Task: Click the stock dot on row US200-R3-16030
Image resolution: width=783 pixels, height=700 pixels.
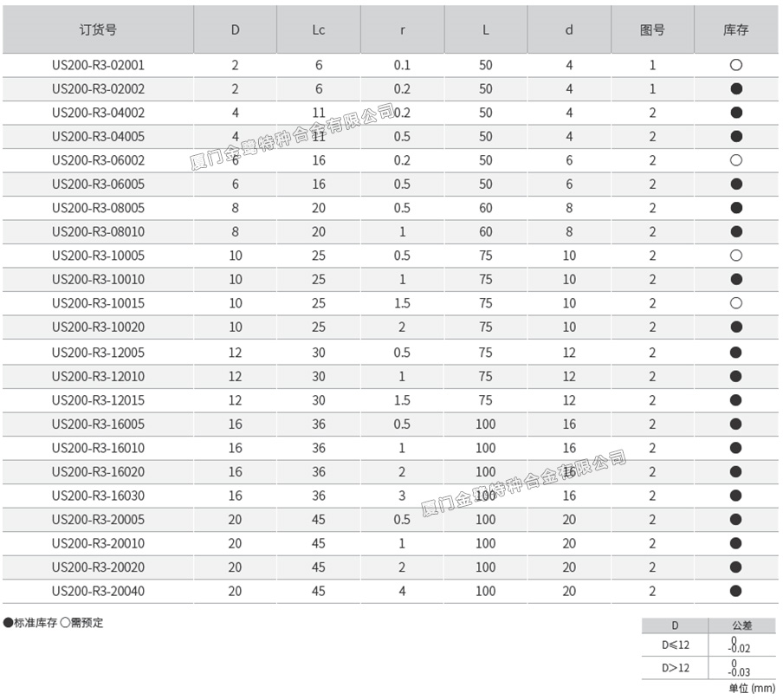Action: click(736, 496)
